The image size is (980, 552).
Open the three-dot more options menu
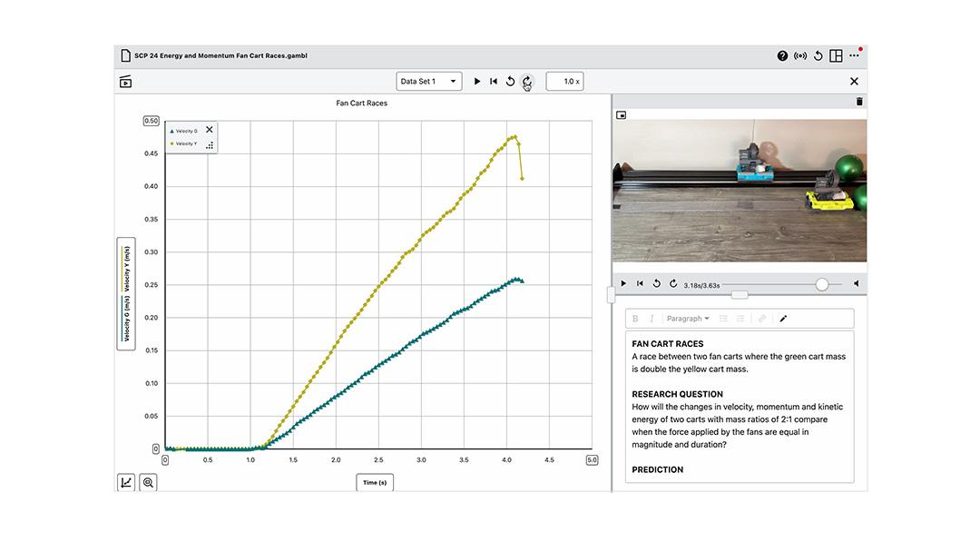854,56
